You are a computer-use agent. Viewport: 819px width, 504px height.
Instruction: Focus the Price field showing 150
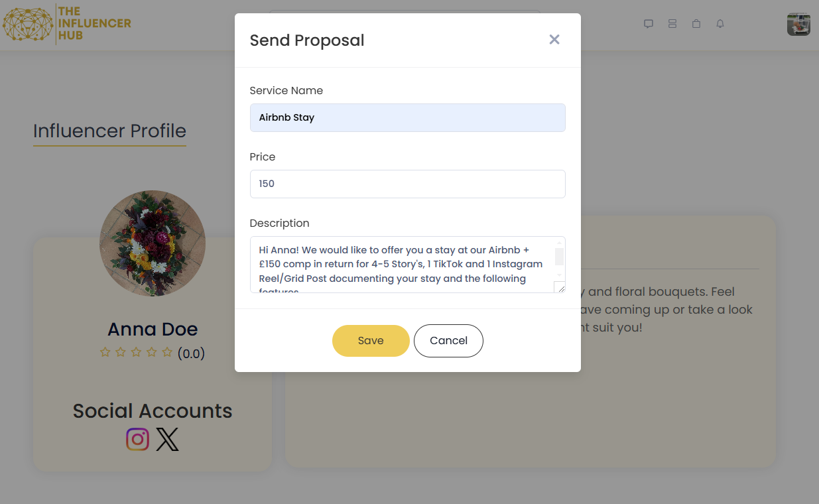click(407, 184)
